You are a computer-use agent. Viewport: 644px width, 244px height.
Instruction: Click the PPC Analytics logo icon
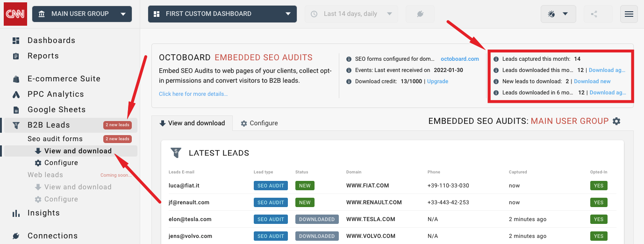[x=16, y=94]
